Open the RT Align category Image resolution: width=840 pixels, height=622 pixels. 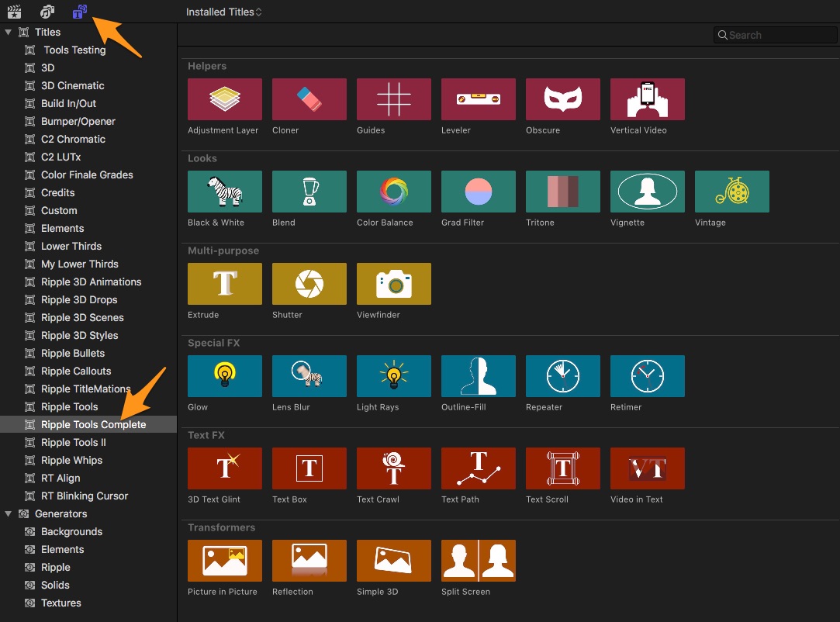(88, 478)
